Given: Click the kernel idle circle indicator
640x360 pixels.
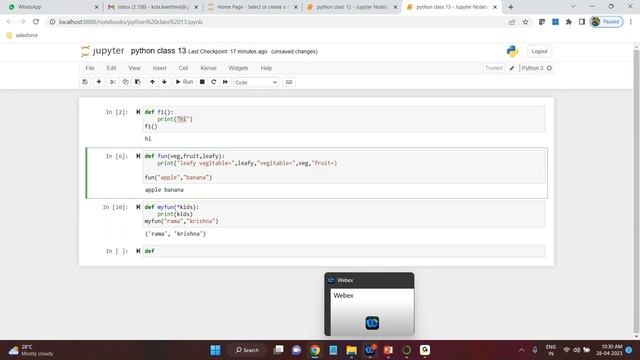Looking at the screenshot, I should tap(549, 68).
